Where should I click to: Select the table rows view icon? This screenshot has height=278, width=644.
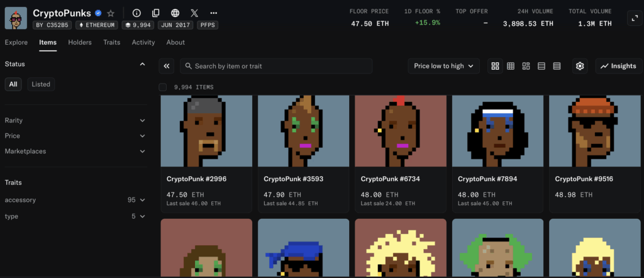pyautogui.click(x=557, y=66)
